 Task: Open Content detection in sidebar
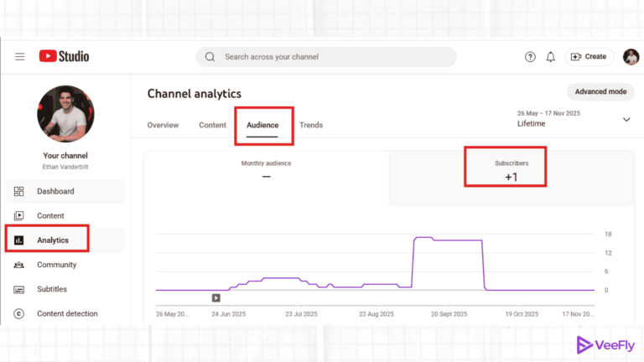[67, 313]
